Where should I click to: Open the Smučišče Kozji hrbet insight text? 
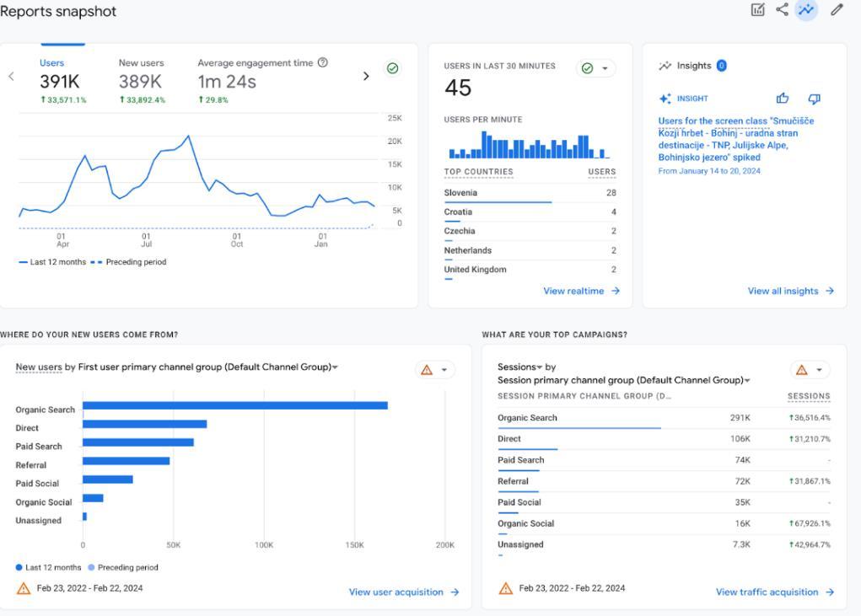[736, 139]
